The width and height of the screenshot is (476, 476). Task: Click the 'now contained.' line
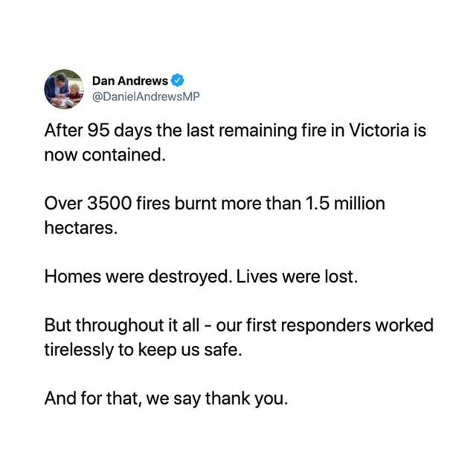tap(103, 157)
